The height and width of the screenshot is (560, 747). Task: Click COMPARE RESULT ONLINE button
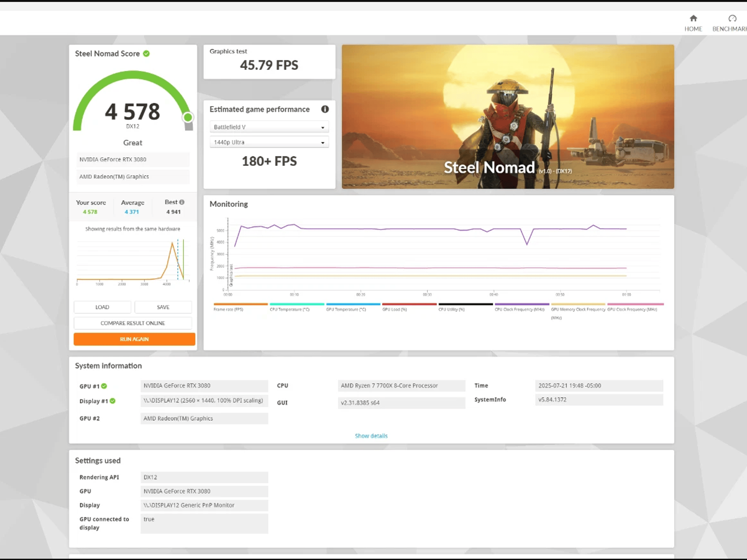133,323
